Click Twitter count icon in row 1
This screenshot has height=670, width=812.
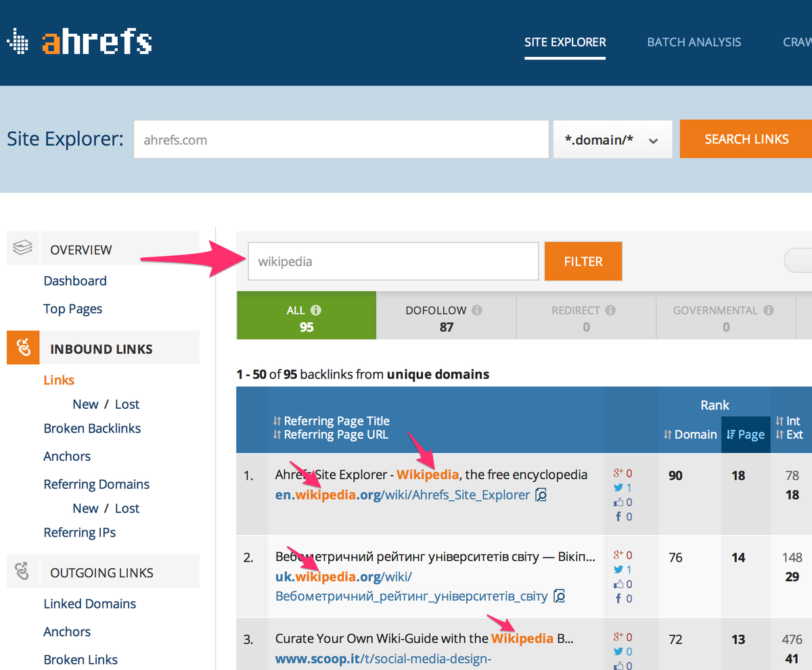click(618, 487)
